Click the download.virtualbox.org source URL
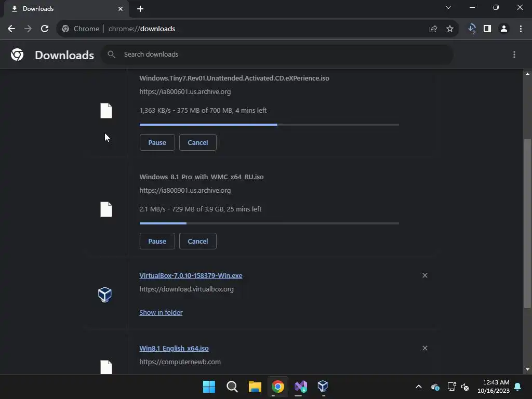The width and height of the screenshot is (532, 399). 187,289
